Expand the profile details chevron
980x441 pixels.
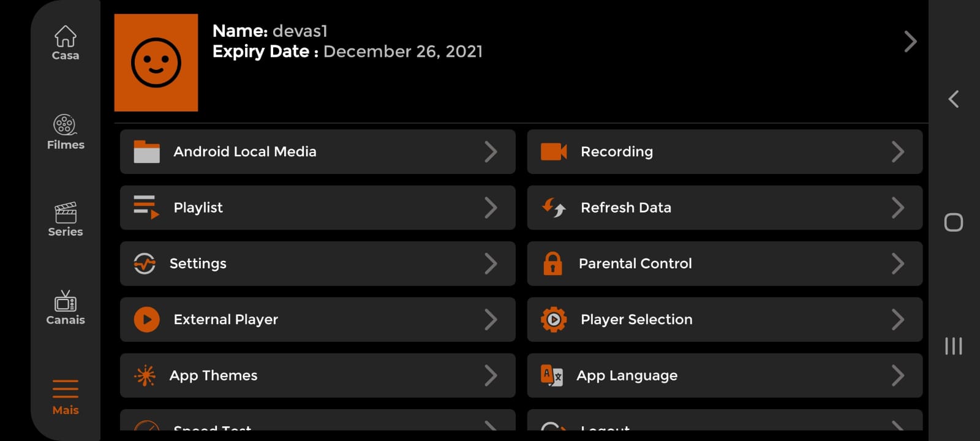(x=910, y=42)
